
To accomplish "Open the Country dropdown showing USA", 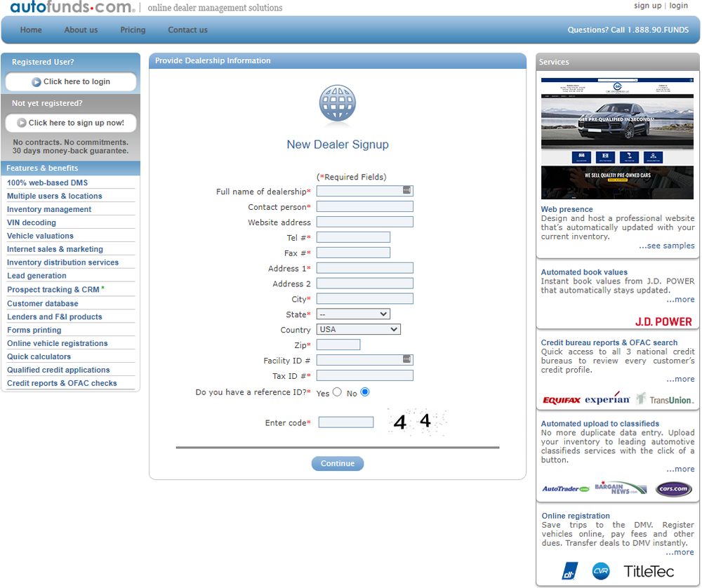I will (358, 329).
